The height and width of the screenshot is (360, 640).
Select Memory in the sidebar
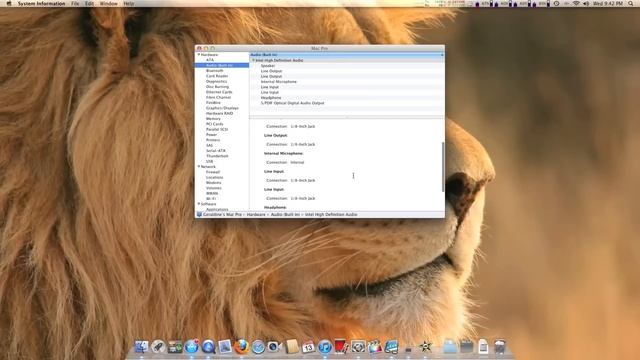(213, 118)
